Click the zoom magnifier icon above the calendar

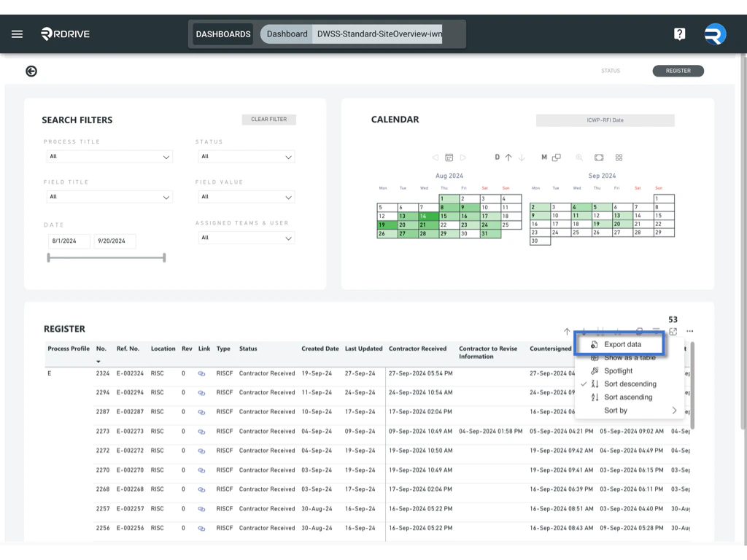pos(579,157)
